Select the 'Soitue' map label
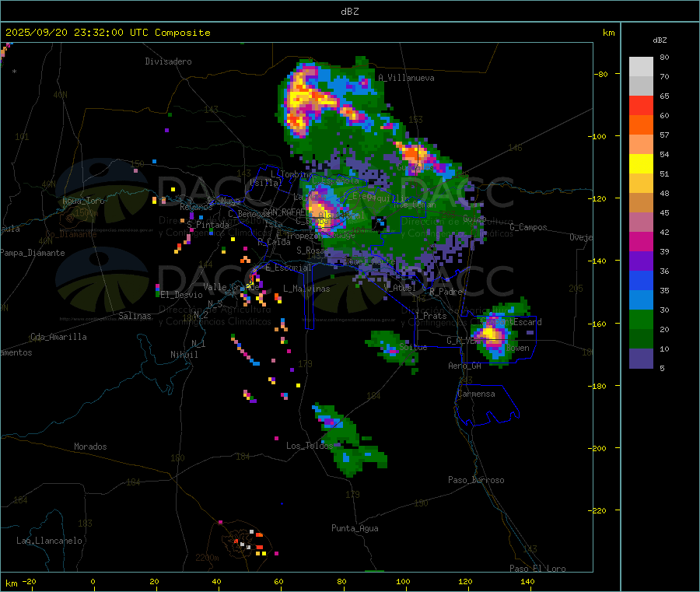 (x=414, y=347)
